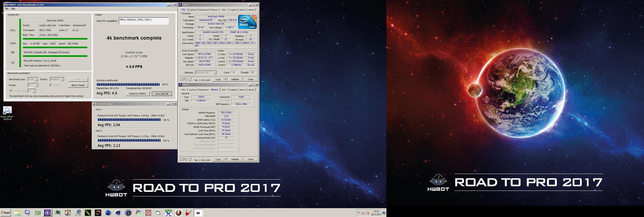This screenshot has width=644, height=217.
Task: Click the Part 2 progress bar
Action: click(129, 141)
